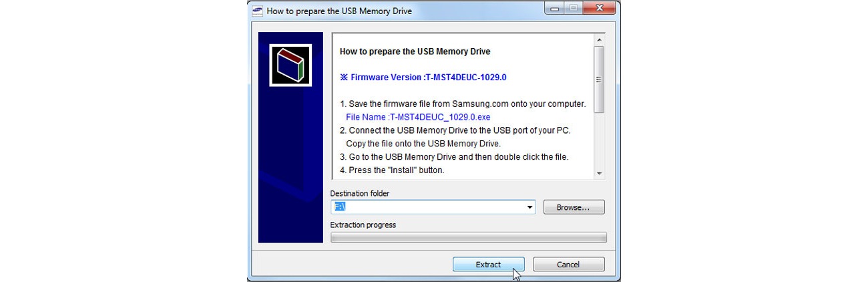Screen dimensions: 868x282
Task: Click the window title bar text
Action: point(339,11)
